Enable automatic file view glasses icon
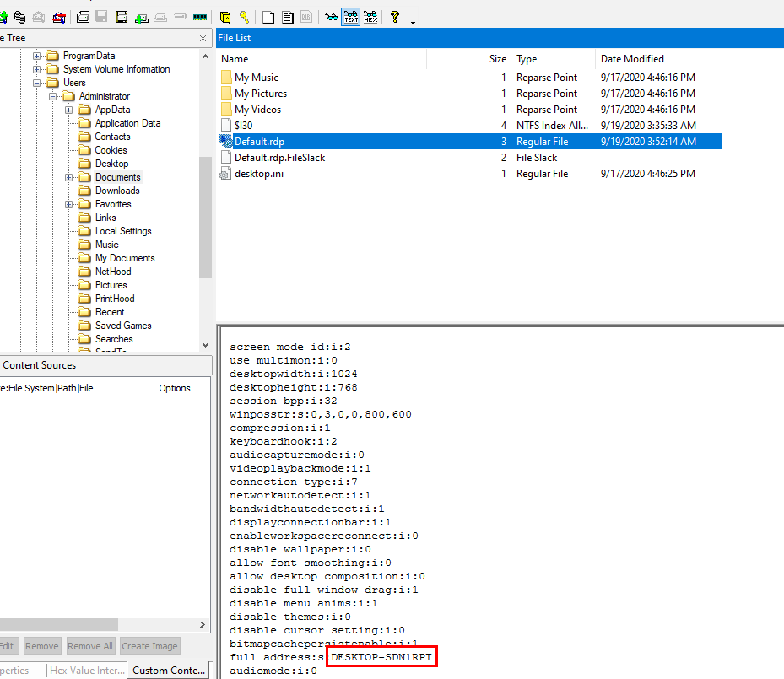The height and width of the screenshot is (679, 784). 331,17
